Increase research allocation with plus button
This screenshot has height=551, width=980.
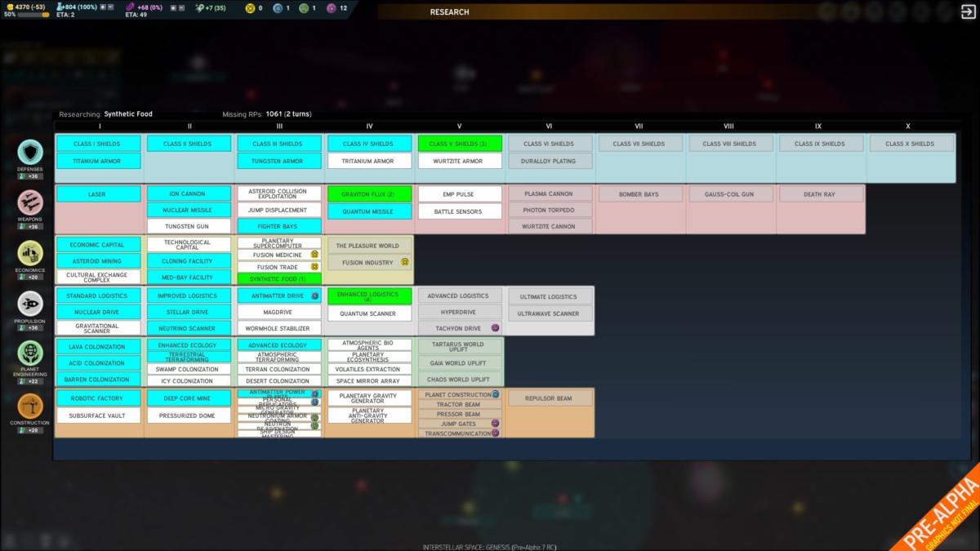[101, 7]
